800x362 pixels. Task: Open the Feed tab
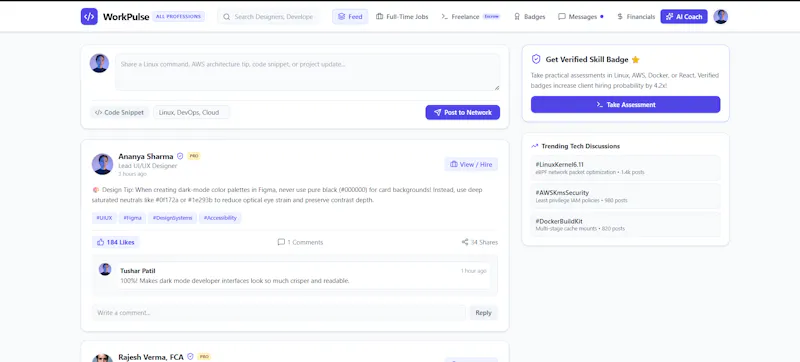point(350,17)
